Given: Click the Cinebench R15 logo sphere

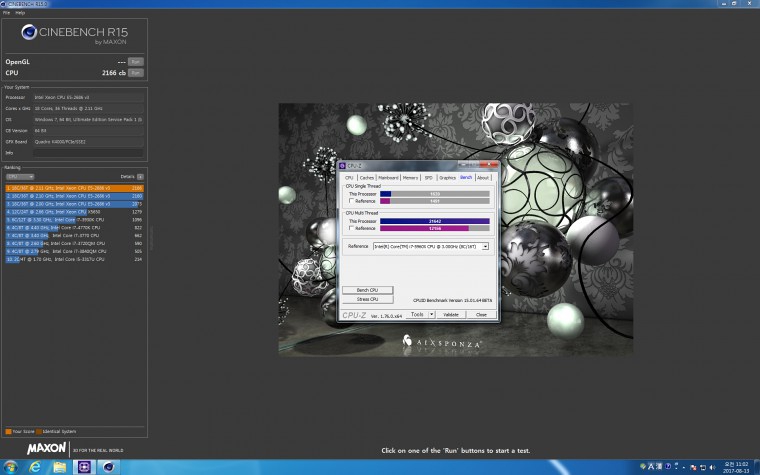Looking at the screenshot, I should (29, 32).
